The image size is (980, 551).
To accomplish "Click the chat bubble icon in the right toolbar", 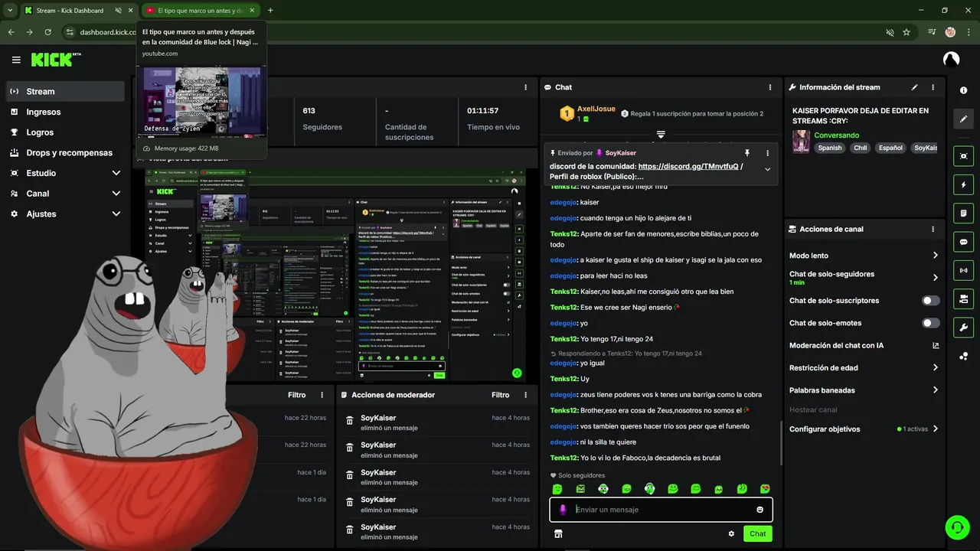I will (x=963, y=242).
